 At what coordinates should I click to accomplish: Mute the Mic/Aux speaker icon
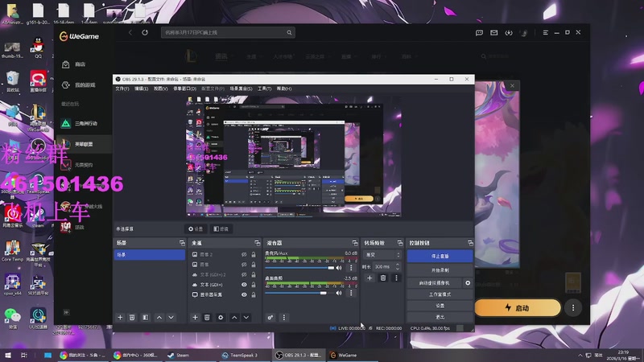339,268
